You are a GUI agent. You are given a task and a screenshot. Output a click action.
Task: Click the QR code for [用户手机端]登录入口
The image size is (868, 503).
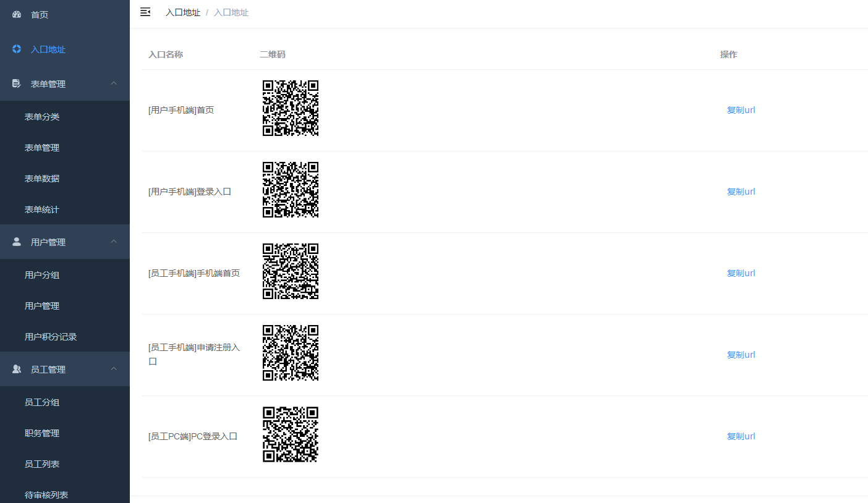[x=291, y=190]
